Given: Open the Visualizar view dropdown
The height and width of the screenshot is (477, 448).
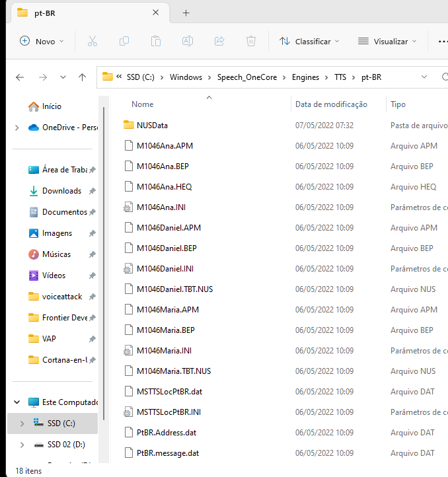Looking at the screenshot, I should coord(387,42).
